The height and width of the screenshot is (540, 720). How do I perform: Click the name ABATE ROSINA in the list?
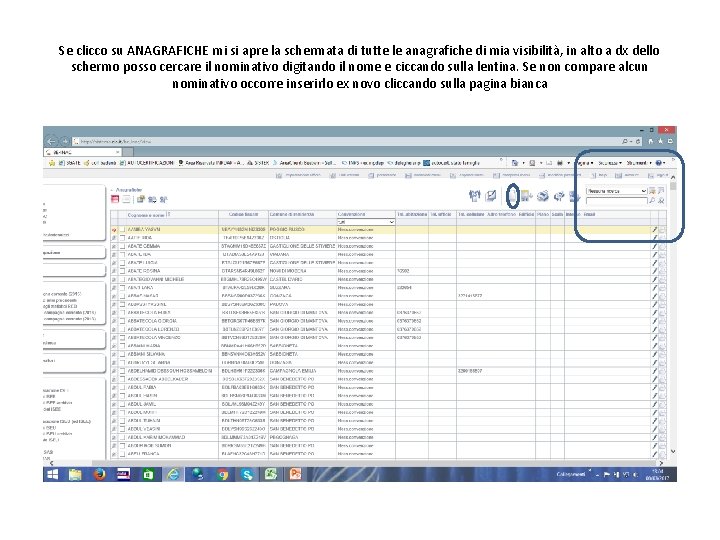[x=144, y=271]
